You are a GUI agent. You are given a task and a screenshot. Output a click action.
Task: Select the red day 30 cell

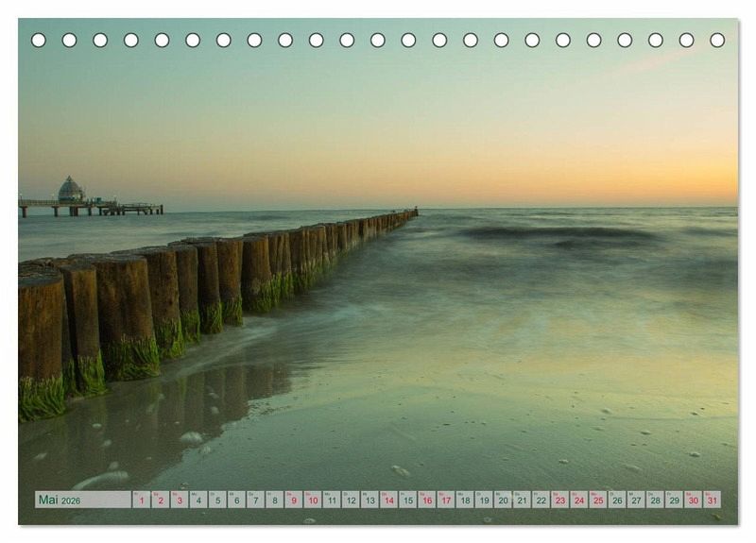[x=694, y=500]
